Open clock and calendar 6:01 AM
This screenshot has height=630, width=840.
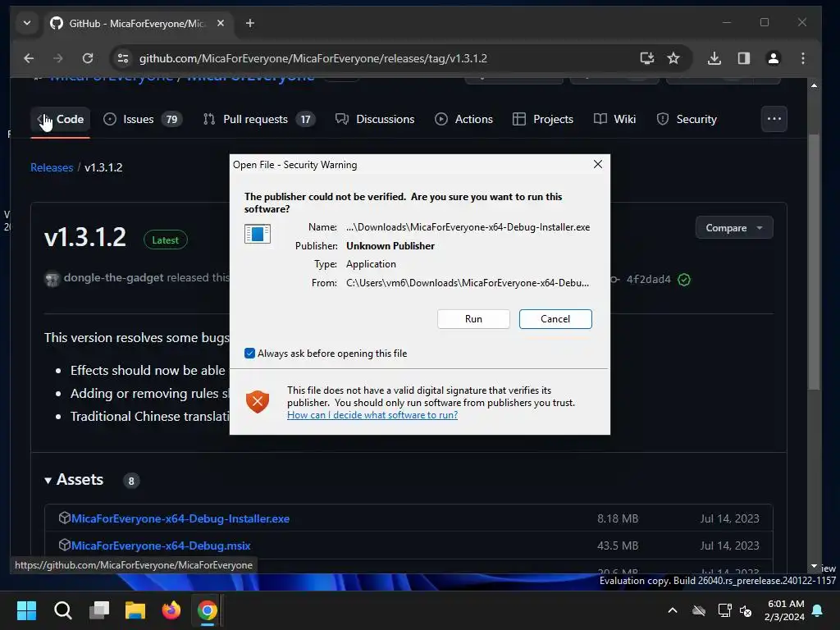click(x=785, y=610)
